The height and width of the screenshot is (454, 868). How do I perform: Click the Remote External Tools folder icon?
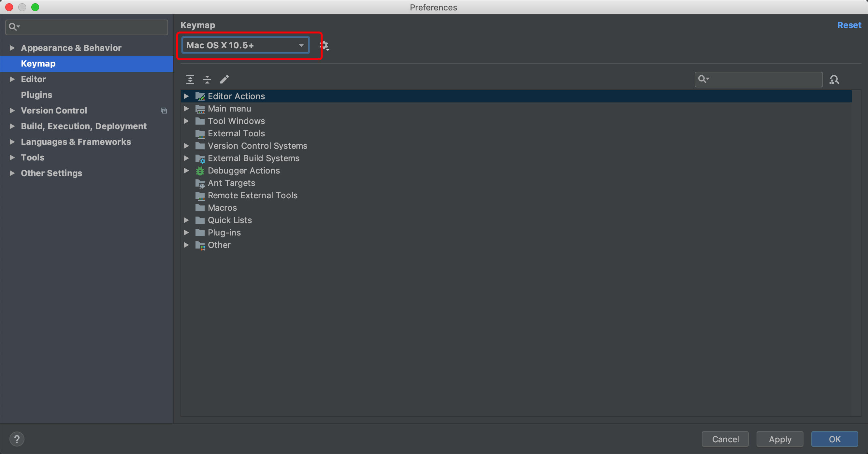(200, 196)
